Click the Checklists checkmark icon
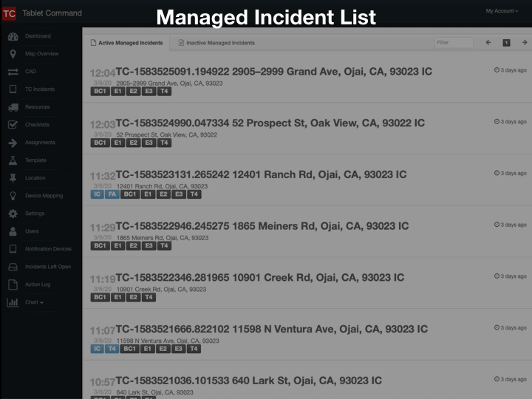532x399 pixels. 13,125
